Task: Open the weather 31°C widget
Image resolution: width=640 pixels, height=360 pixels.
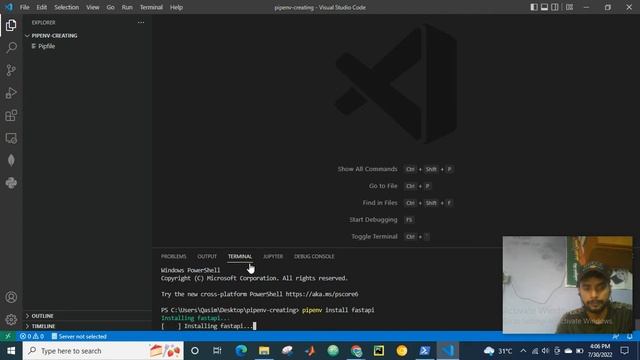Action: coord(498,351)
